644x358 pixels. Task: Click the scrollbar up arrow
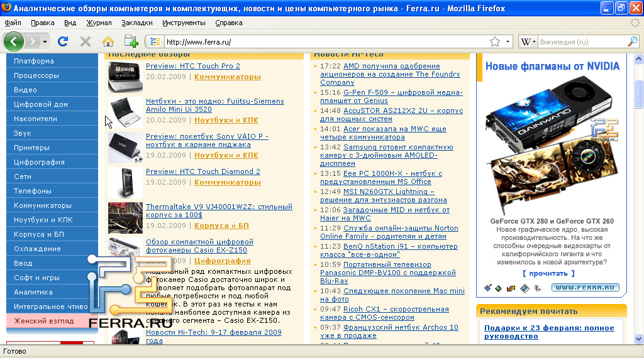coord(639,58)
